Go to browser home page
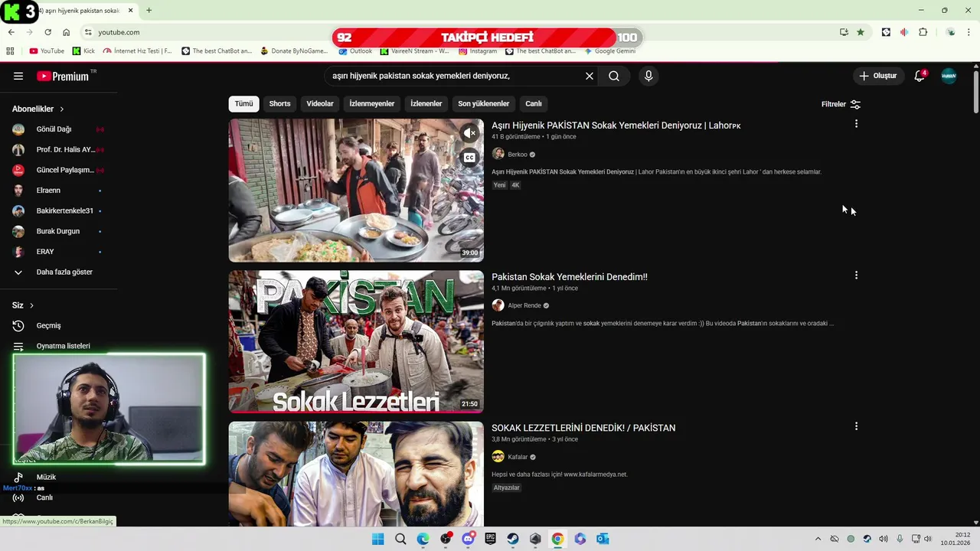The image size is (980, 551). point(66,32)
